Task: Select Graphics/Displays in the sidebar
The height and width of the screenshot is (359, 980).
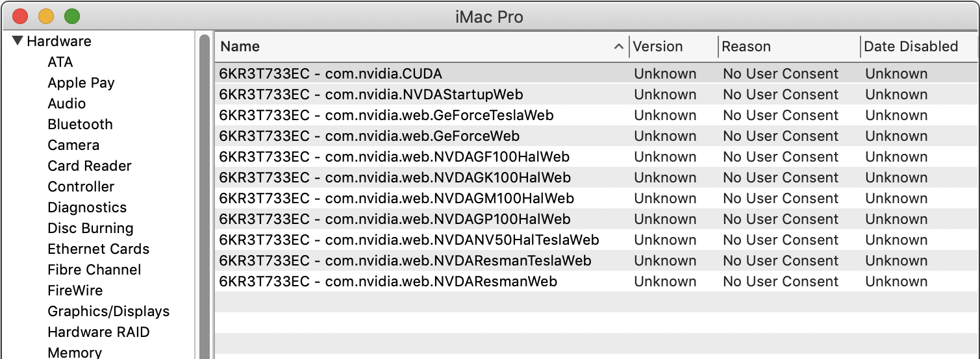Action: [x=108, y=311]
